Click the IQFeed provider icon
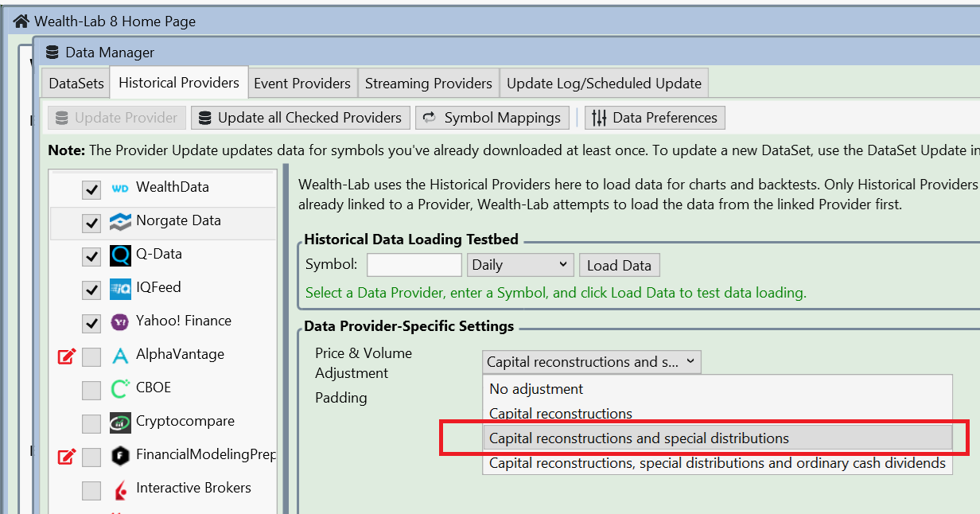 (120, 289)
